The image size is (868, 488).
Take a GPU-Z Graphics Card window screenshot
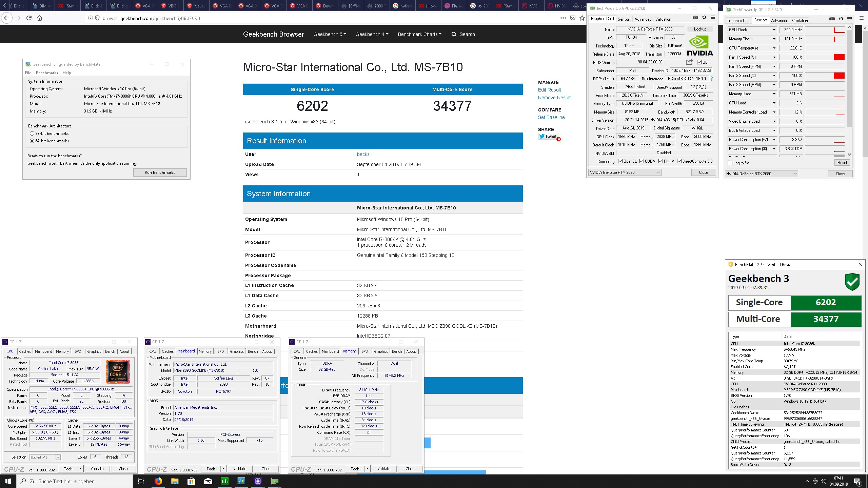point(695,18)
